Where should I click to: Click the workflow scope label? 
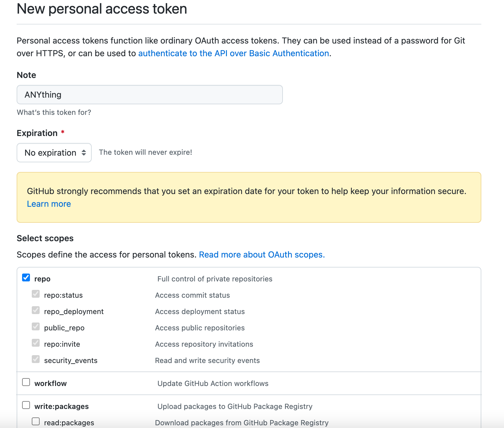(x=51, y=383)
